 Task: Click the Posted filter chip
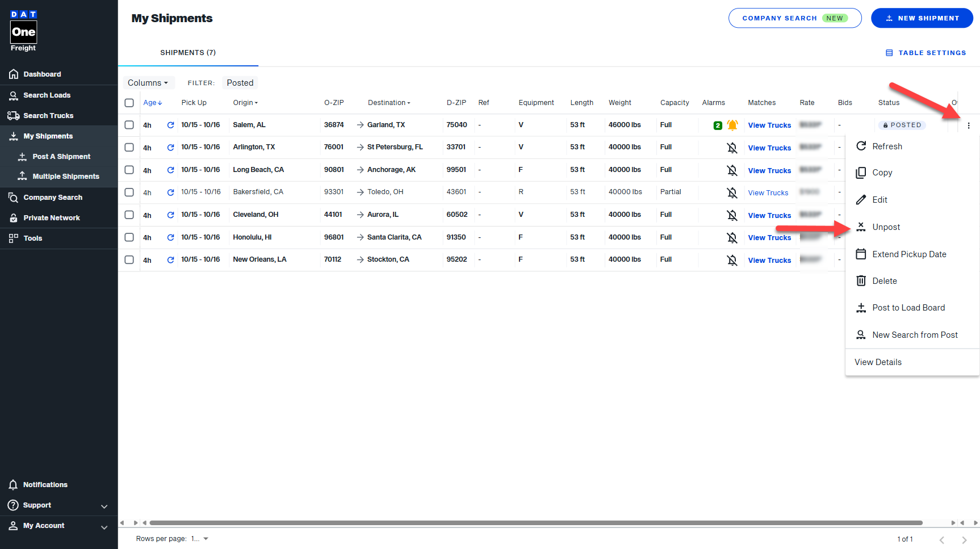click(x=240, y=83)
